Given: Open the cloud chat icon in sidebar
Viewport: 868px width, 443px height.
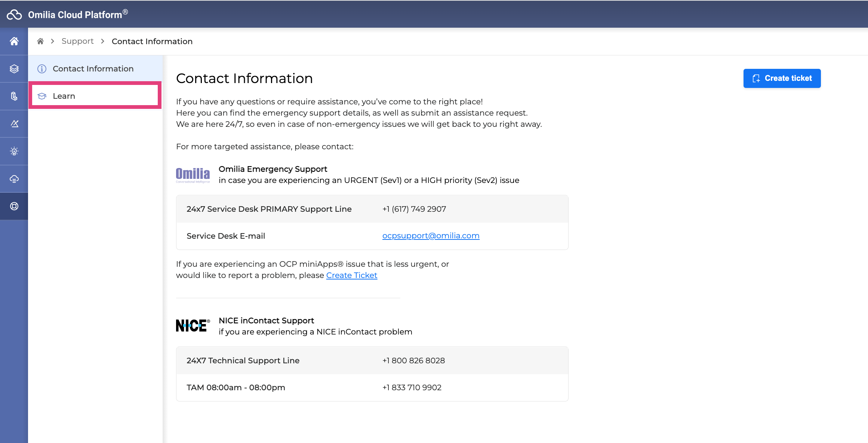Looking at the screenshot, I should point(14,179).
